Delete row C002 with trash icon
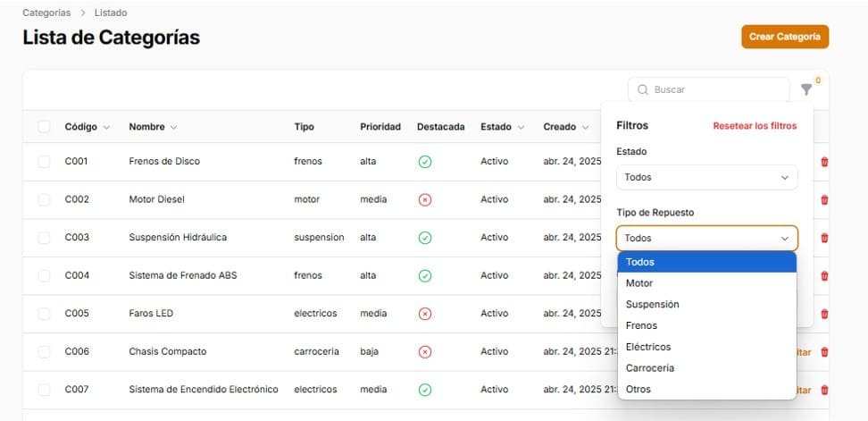 pos(824,200)
